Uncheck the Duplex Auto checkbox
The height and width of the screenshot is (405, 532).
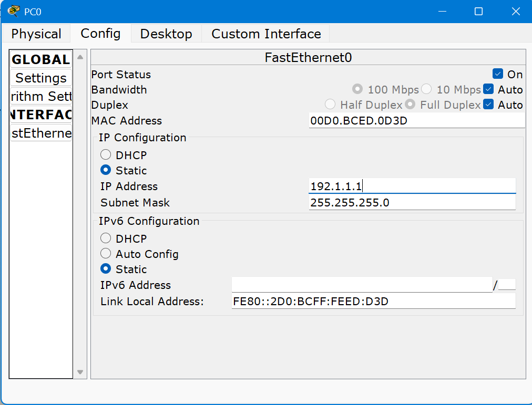tap(488, 105)
